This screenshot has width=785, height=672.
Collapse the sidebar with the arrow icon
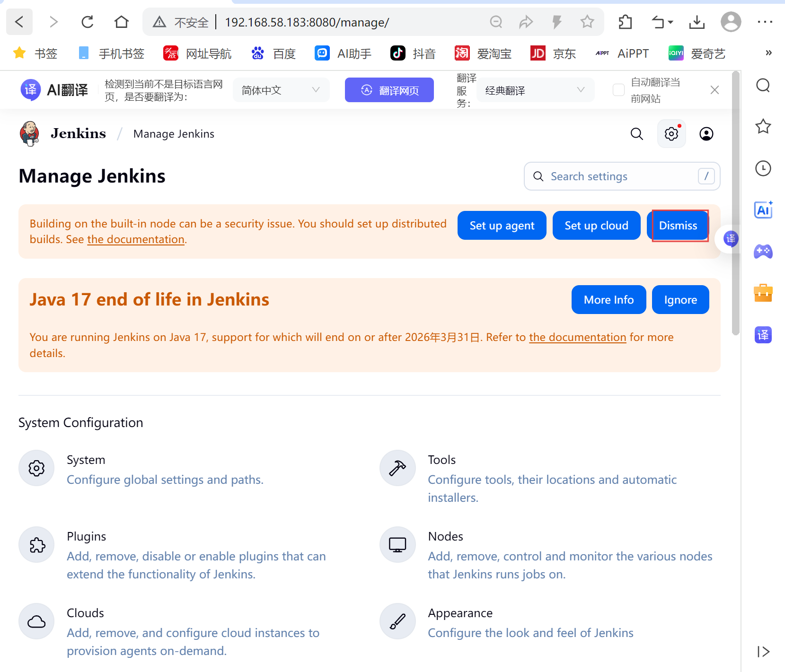click(763, 652)
